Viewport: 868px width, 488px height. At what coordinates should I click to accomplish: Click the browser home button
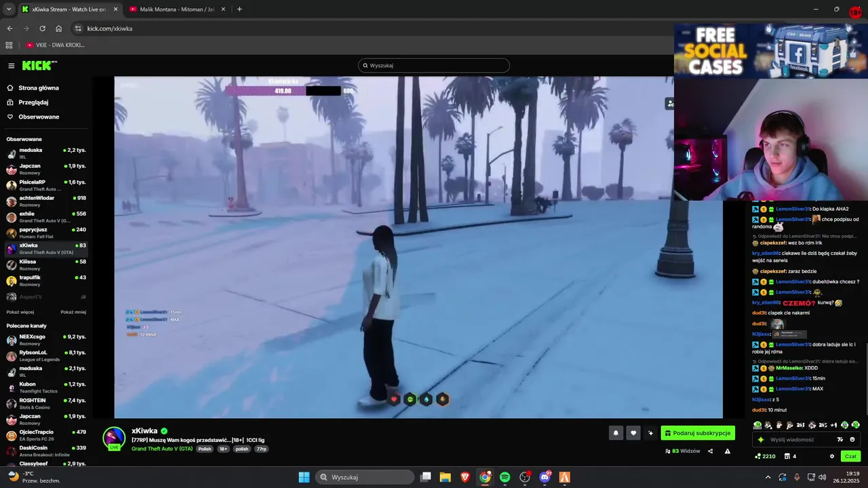click(58, 28)
